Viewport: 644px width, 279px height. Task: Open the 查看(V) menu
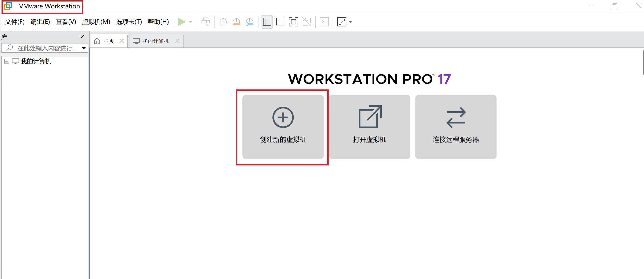[x=66, y=22]
